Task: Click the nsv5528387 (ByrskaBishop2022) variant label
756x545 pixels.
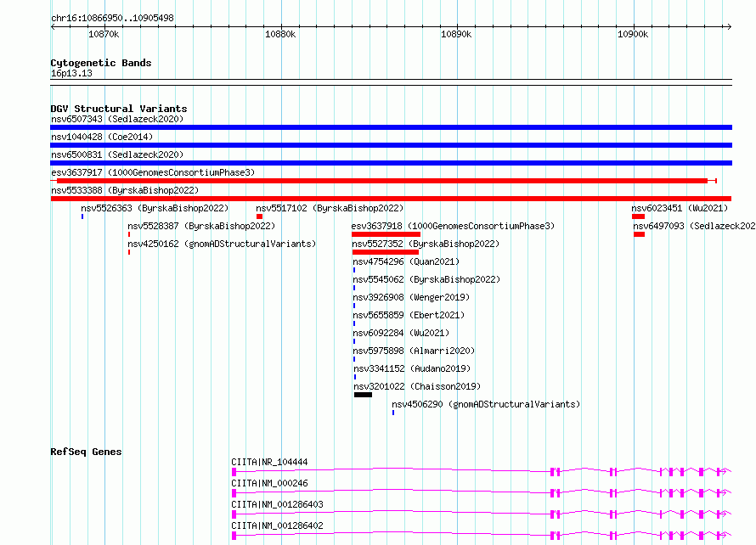Action: click(x=201, y=226)
